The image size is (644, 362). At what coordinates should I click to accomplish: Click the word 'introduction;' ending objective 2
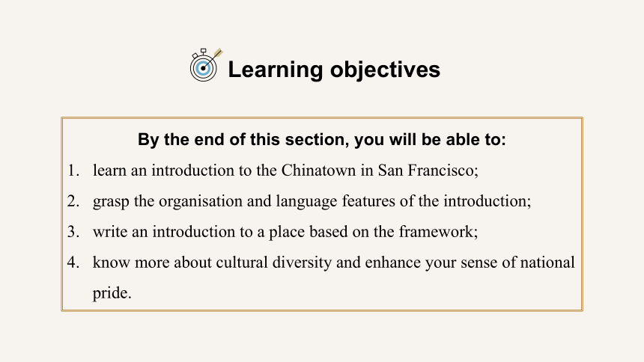click(x=487, y=201)
